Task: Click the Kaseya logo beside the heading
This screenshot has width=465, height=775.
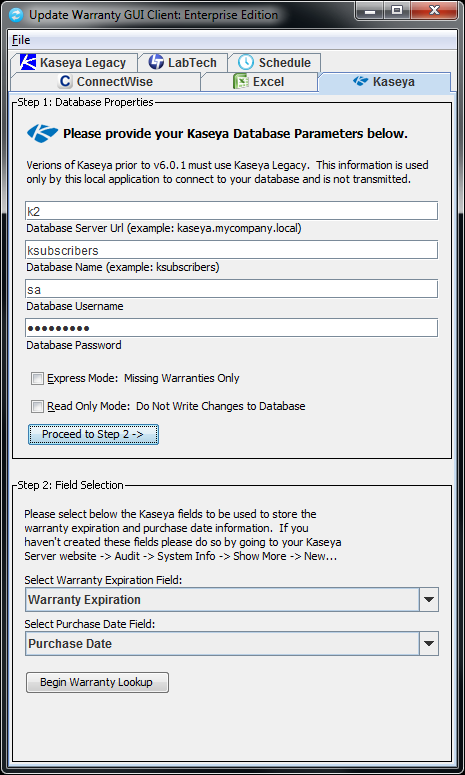Action: (43, 133)
